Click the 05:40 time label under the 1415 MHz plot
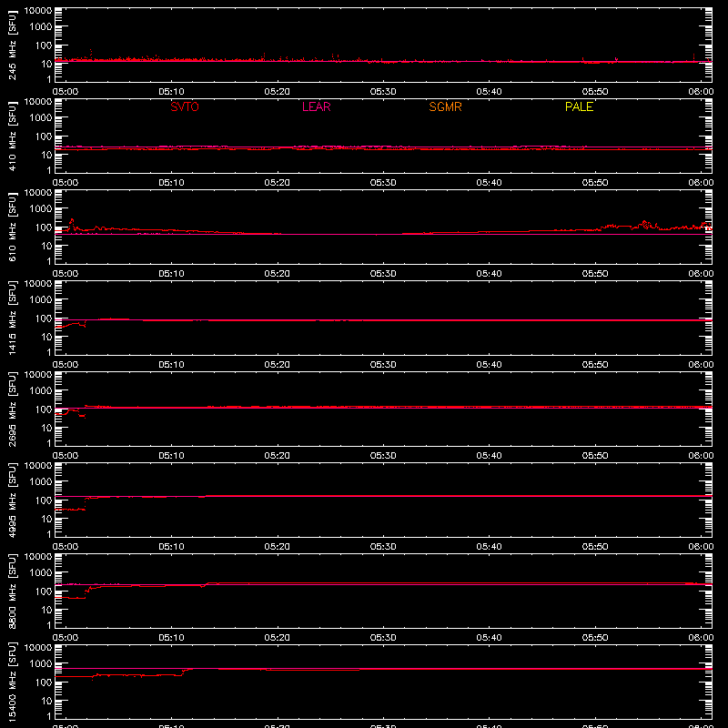This screenshot has width=728, height=728. (489, 365)
